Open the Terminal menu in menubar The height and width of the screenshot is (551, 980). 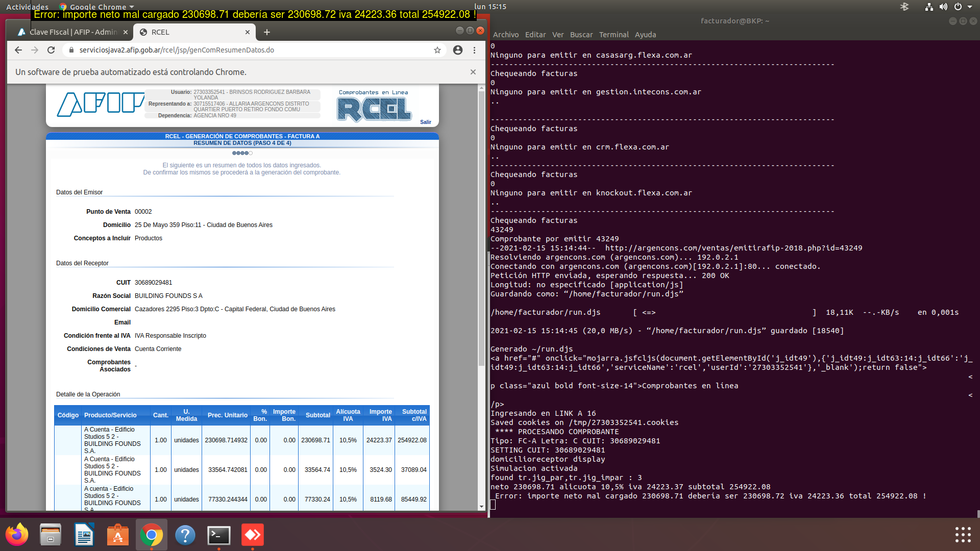(x=614, y=35)
